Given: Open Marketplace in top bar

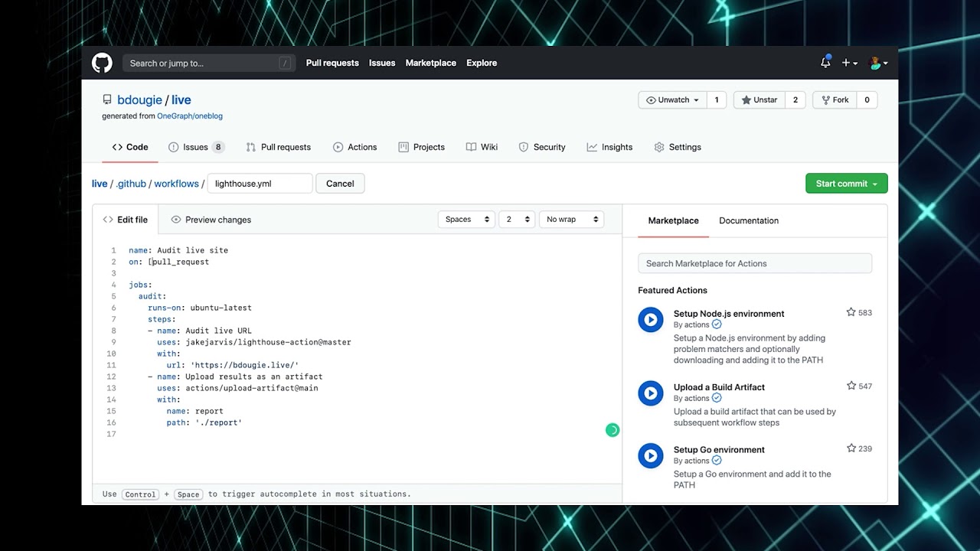Looking at the screenshot, I should pos(431,63).
